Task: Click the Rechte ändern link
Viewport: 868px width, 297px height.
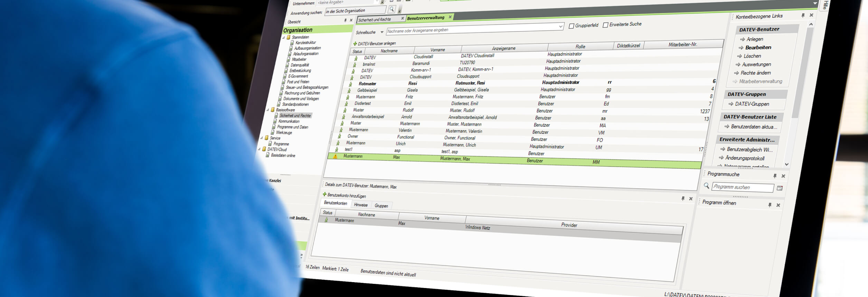Action: tap(755, 73)
